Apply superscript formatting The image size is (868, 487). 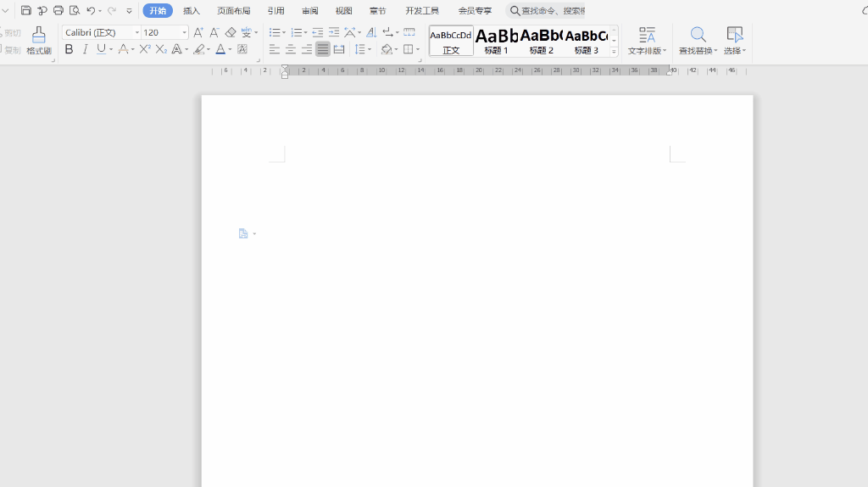pos(145,49)
